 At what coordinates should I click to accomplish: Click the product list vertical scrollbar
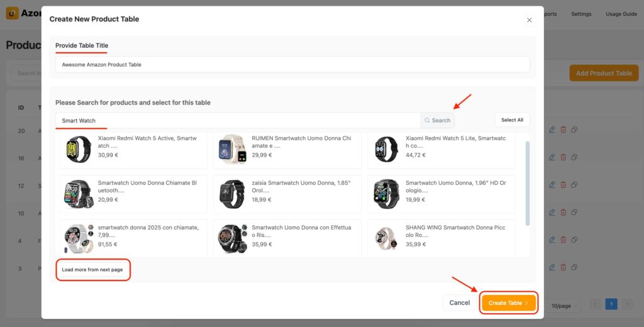[x=528, y=183]
